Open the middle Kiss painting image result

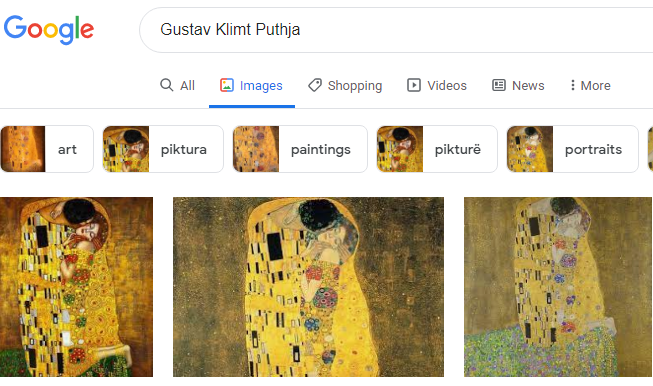coord(309,287)
